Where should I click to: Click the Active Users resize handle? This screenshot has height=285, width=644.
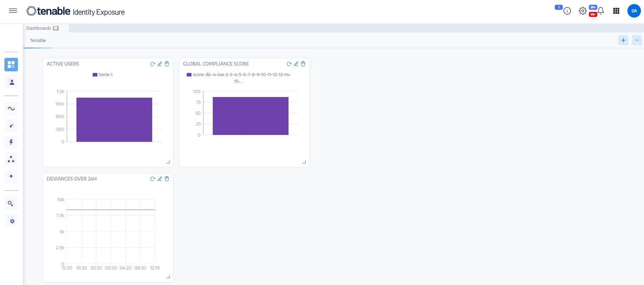tap(168, 162)
